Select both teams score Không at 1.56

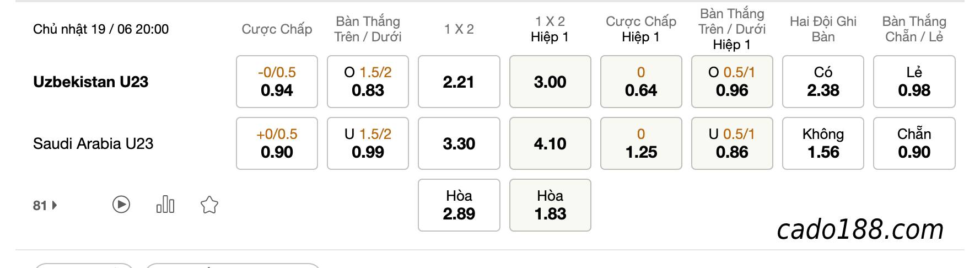823,143
